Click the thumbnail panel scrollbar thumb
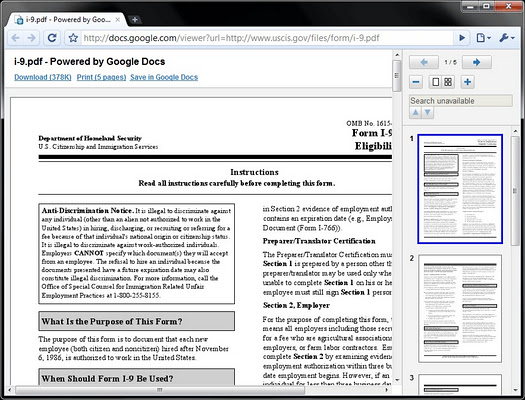The image size is (525, 400). [x=515, y=190]
